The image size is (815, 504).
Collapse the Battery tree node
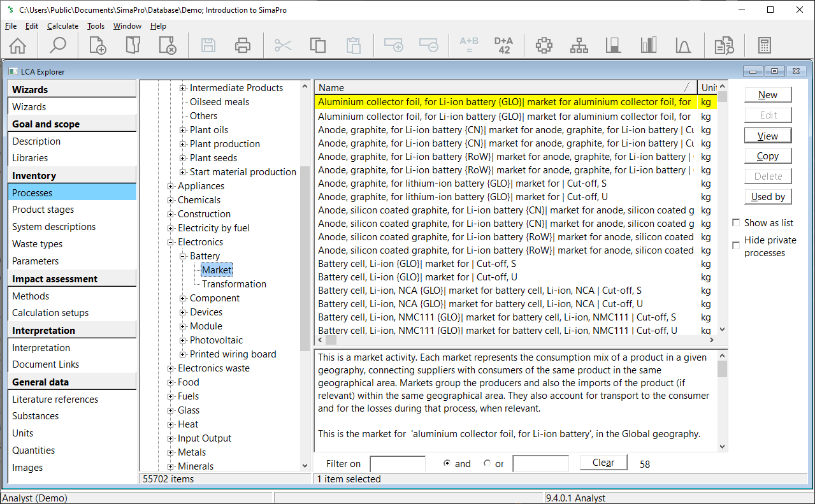click(x=183, y=256)
